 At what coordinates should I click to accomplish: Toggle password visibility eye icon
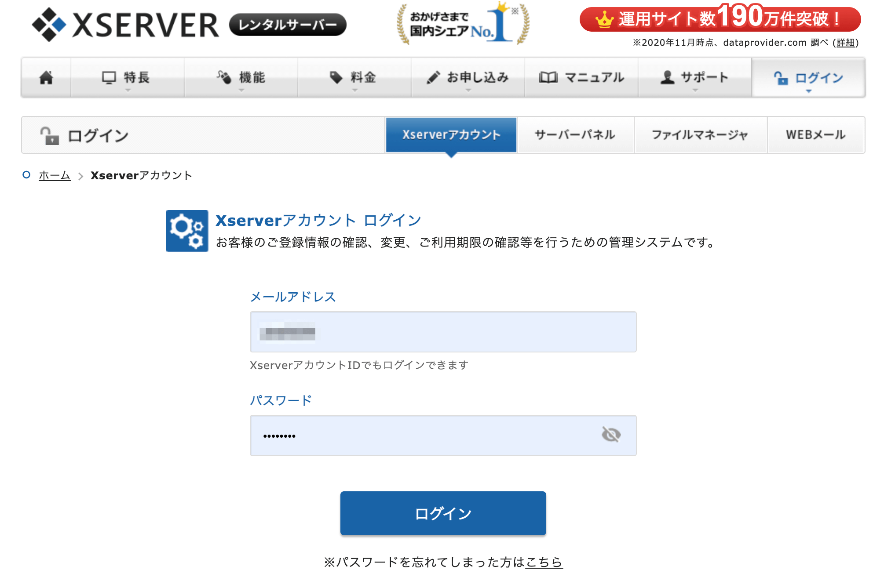tap(611, 435)
